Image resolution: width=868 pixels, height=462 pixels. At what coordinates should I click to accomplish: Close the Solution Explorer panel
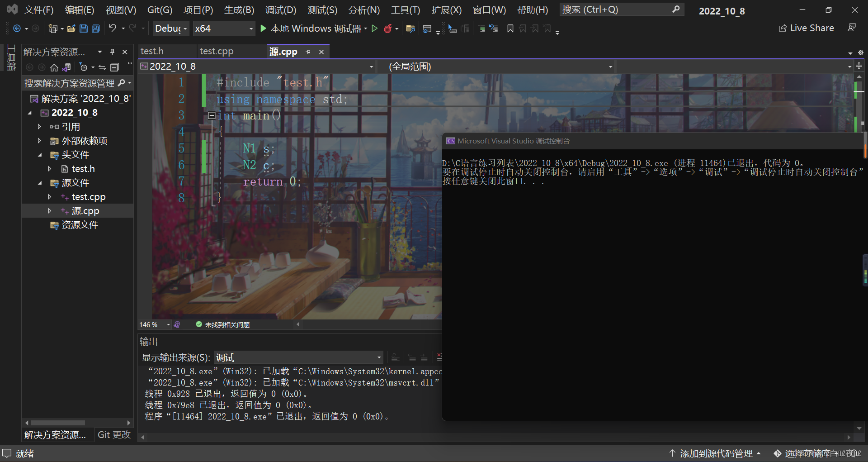[x=125, y=52]
